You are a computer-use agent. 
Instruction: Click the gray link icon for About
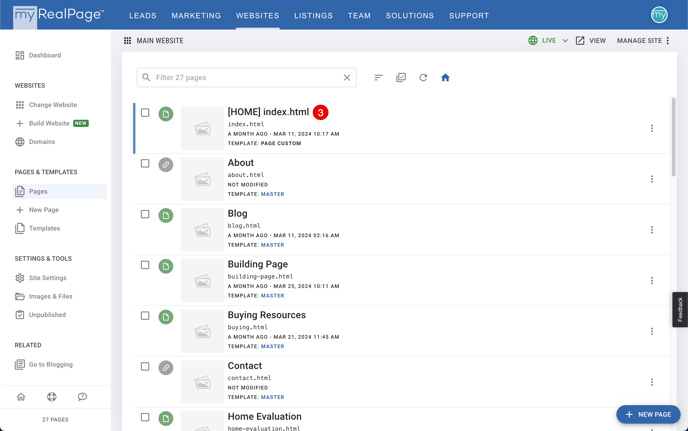[166, 165]
